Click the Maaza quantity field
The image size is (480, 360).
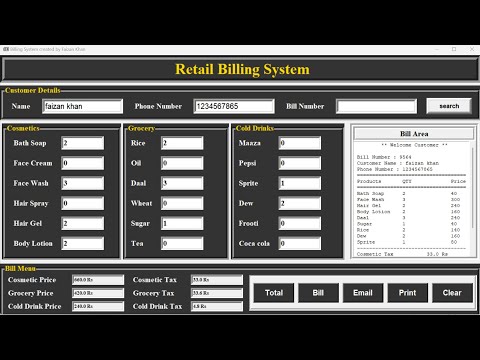[x=300, y=143]
